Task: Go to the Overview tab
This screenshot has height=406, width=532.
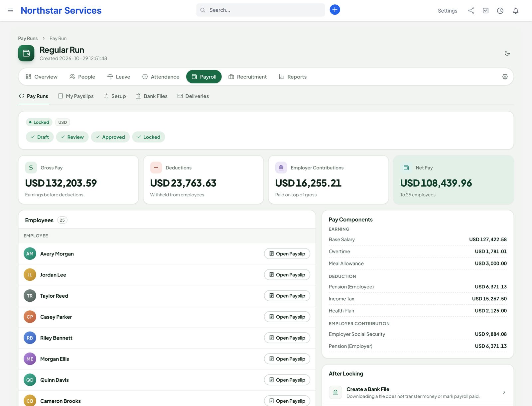Action: point(42,77)
